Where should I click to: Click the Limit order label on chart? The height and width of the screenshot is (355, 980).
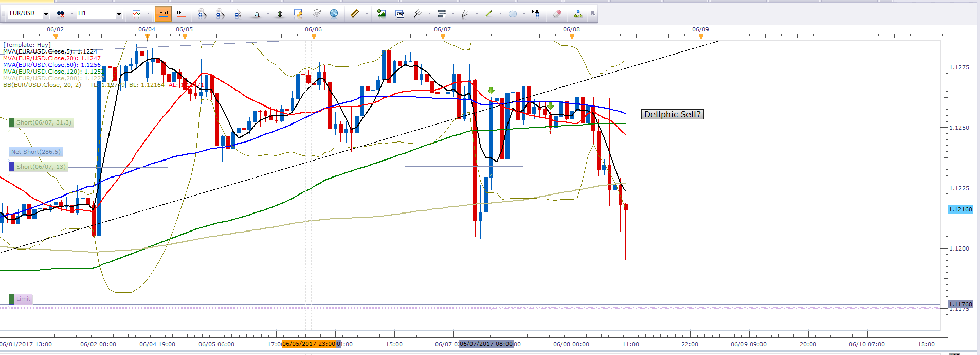coord(23,299)
